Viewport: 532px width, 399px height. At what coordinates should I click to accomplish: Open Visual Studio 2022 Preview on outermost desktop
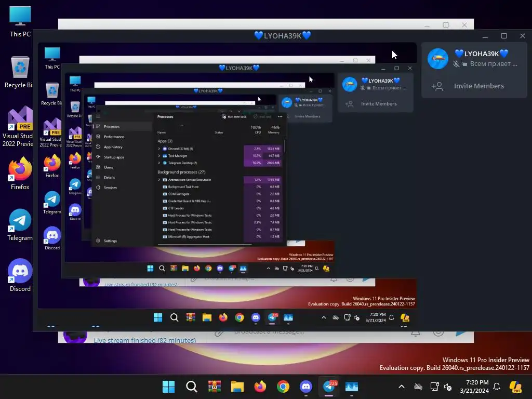19,127
